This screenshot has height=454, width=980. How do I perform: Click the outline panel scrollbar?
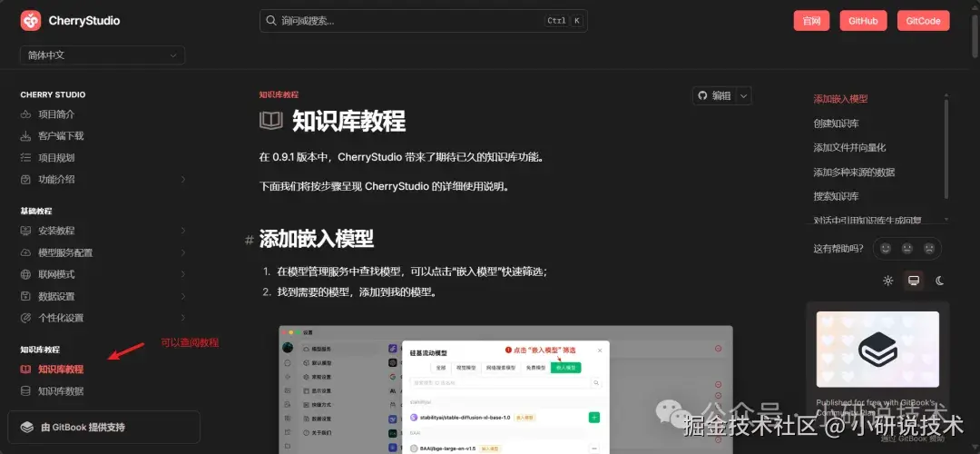click(946, 147)
